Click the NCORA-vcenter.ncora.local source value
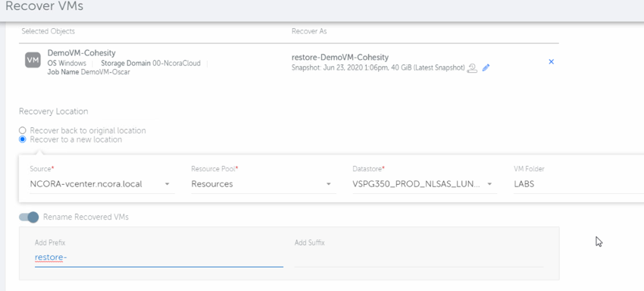The height and width of the screenshot is (291, 644). click(86, 184)
